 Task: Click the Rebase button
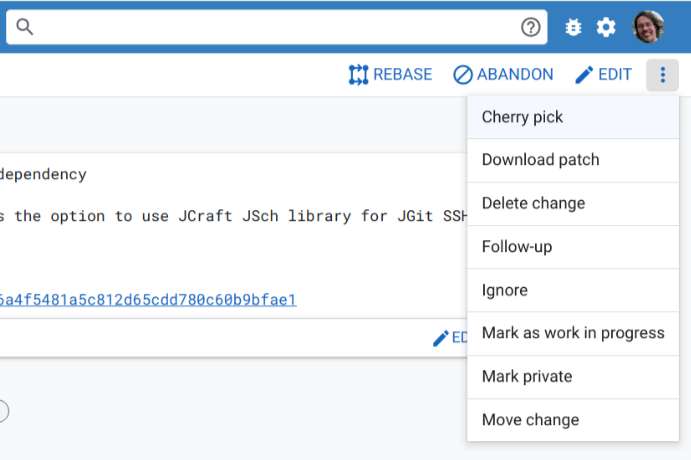[x=390, y=75]
